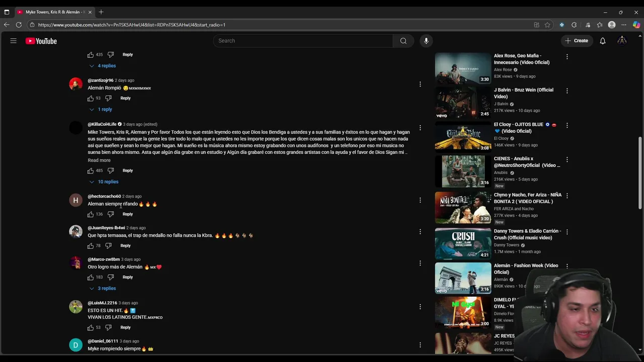Reply to the @hectorcacho60 comment
This screenshot has width=644, height=362.
128,214
